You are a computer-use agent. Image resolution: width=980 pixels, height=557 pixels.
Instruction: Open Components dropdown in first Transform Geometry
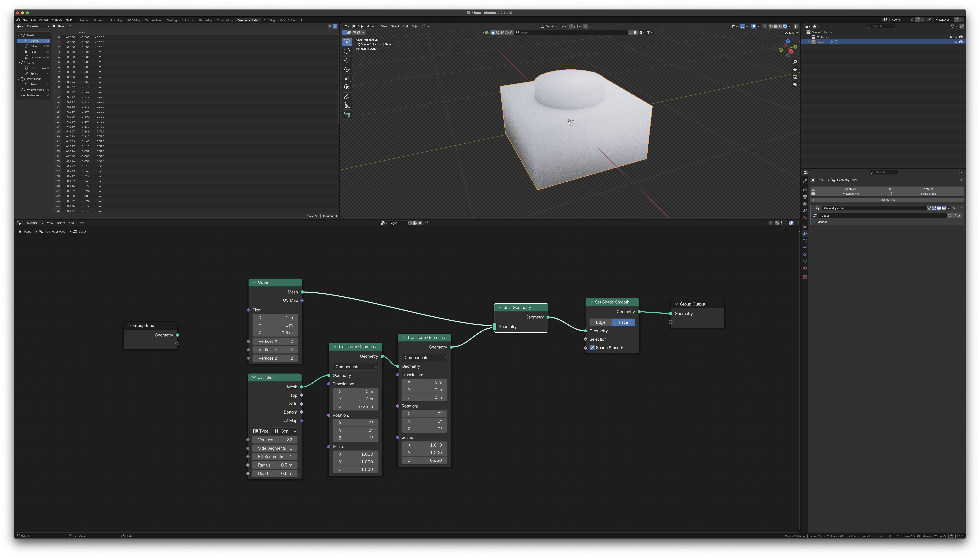[x=355, y=367]
